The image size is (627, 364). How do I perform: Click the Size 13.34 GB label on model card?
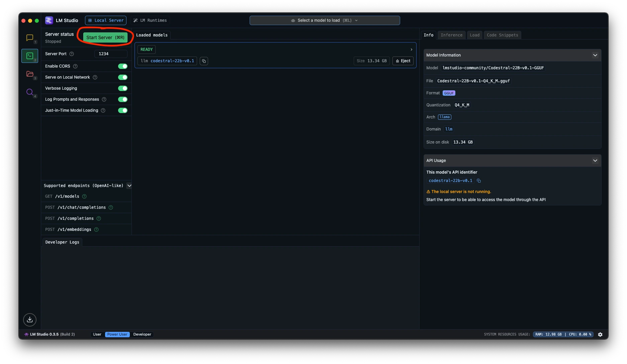(371, 61)
